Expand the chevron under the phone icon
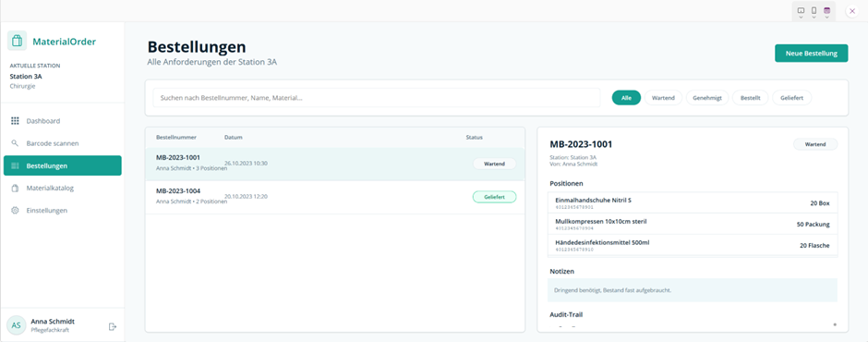This screenshot has height=342, width=868. tap(814, 18)
